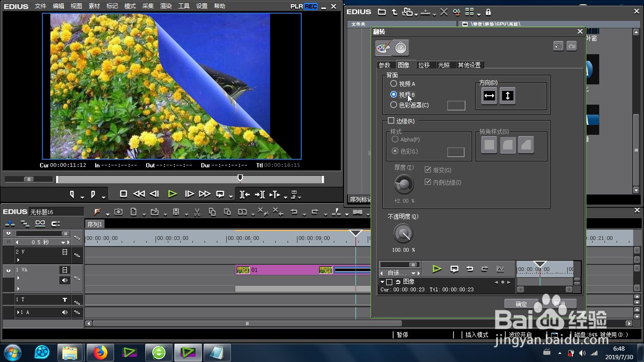Click the scissors cut icon in timeline toolbar
Image resolution: width=644 pixels, height=362 pixels.
click(197, 212)
